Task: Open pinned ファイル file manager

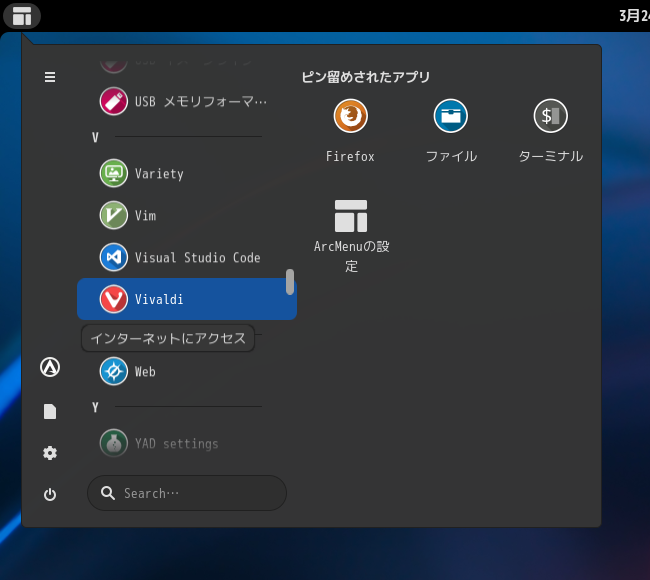Action: 451,131
